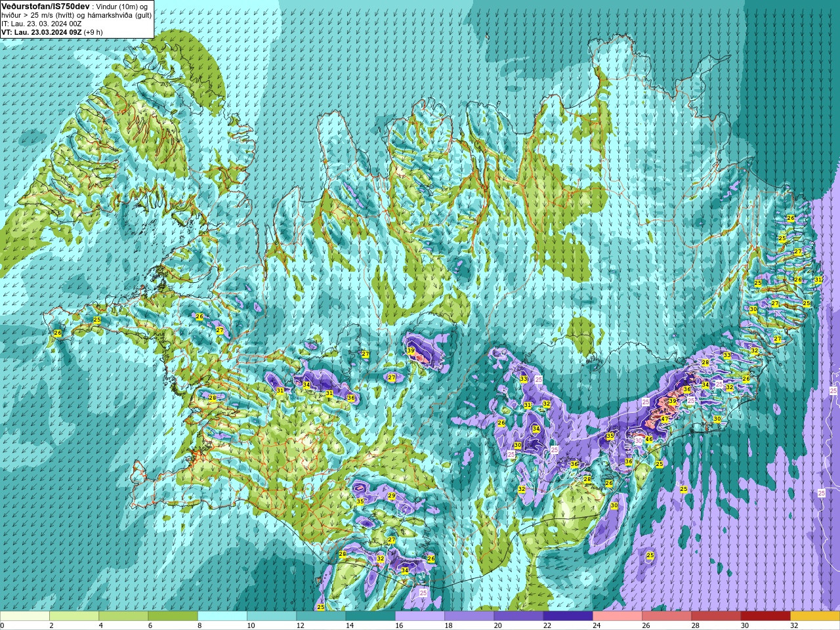This screenshot has height=630, width=840.
Task: Select the pale cyan 8–10 legend swatch
Action: (222, 616)
